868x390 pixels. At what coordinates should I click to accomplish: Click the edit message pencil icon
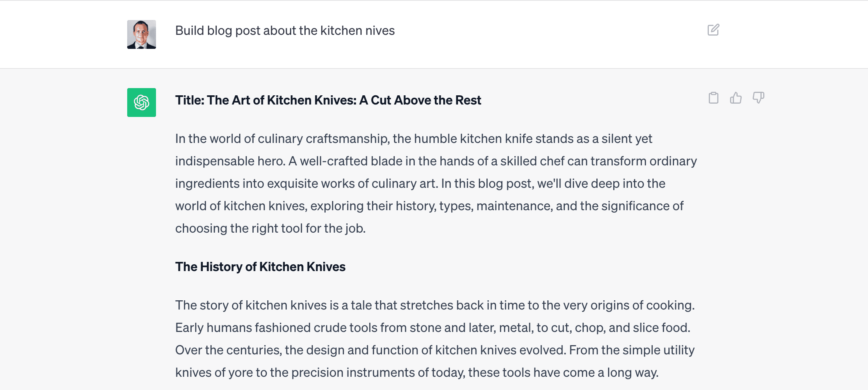713,30
